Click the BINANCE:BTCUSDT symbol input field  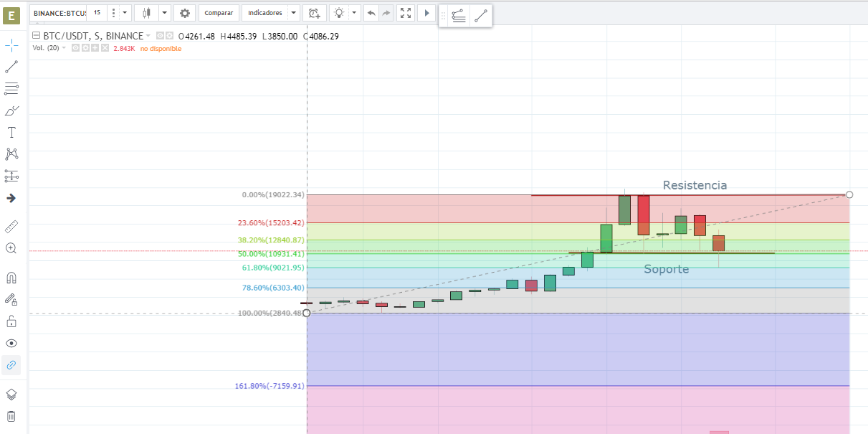(x=59, y=13)
